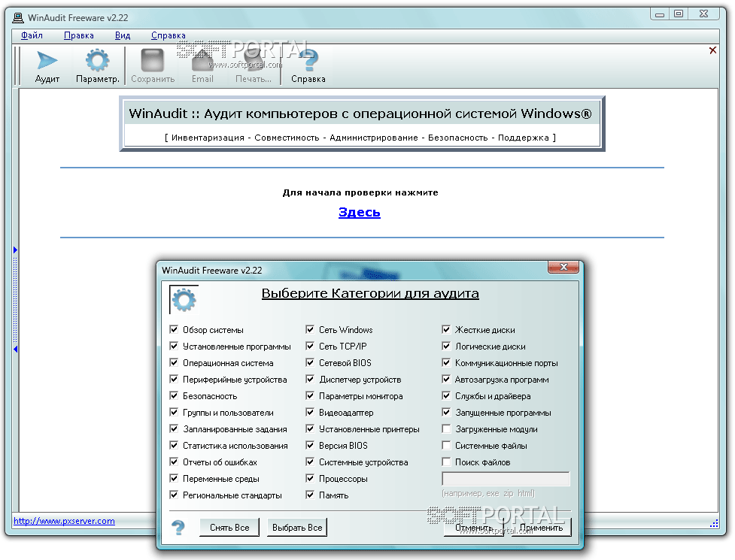Toggle Статистика использования checkbox
Viewport: 735px width, 560px height.
(x=174, y=445)
